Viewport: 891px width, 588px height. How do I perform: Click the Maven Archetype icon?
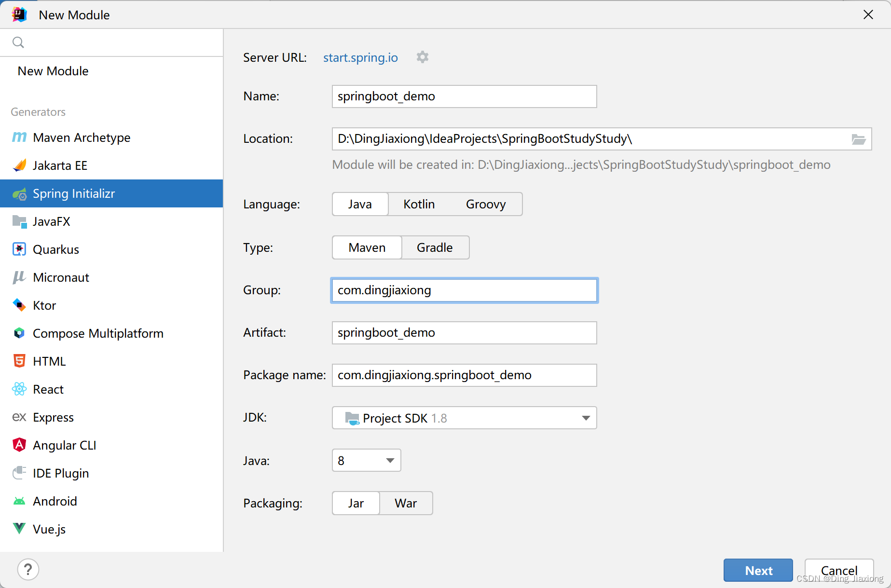(19, 137)
